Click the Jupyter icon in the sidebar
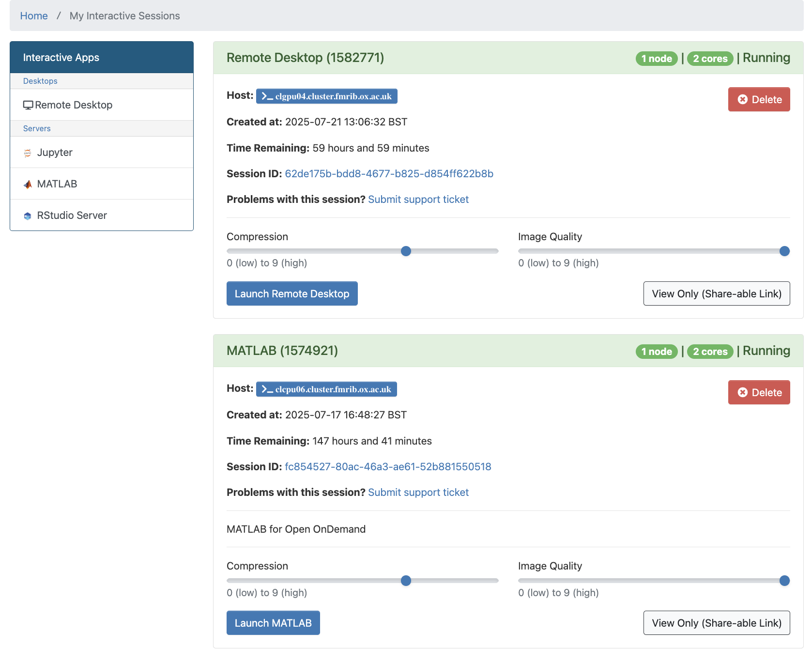This screenshot has width=812, height=662. point(28,153)
